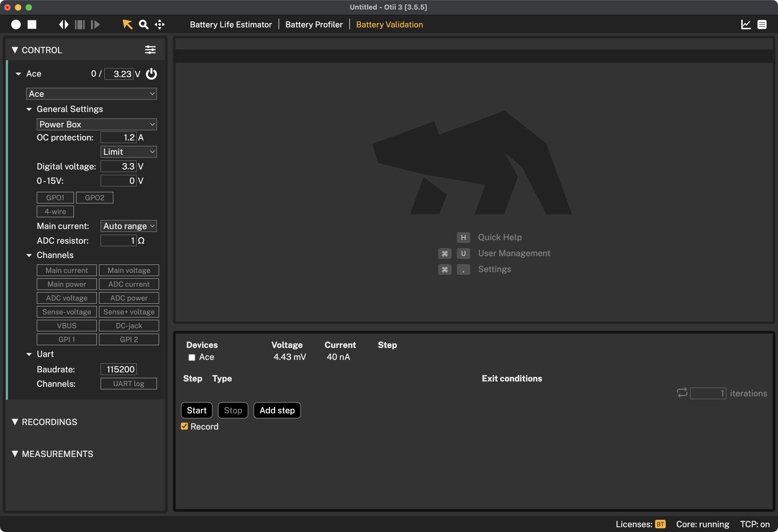The width and height of the screenshot is (778, 532).
Task: Enable the ADC current channel
Action: coord(129,284)
